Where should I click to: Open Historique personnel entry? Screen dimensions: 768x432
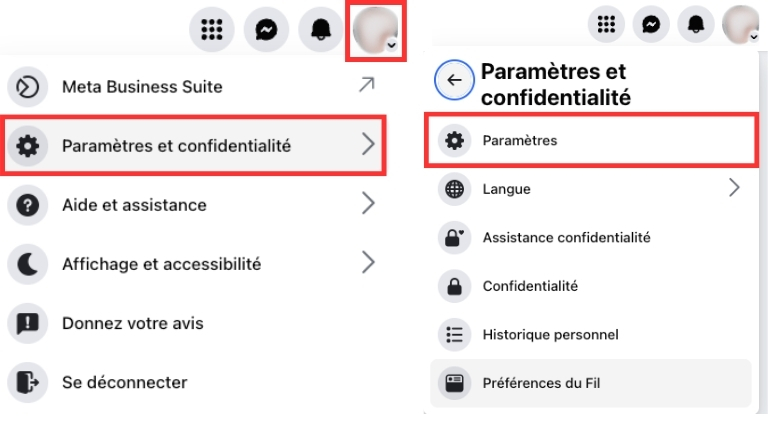[550, 334]
